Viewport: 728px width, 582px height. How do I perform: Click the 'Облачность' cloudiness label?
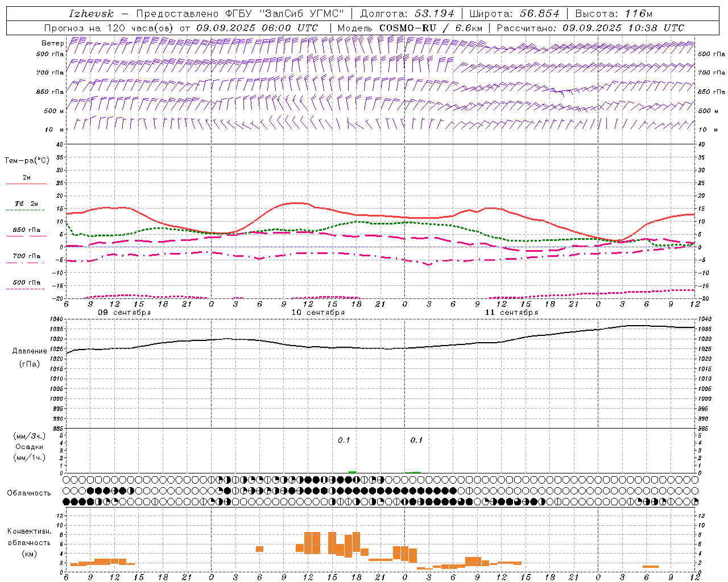tap(29, 493)
